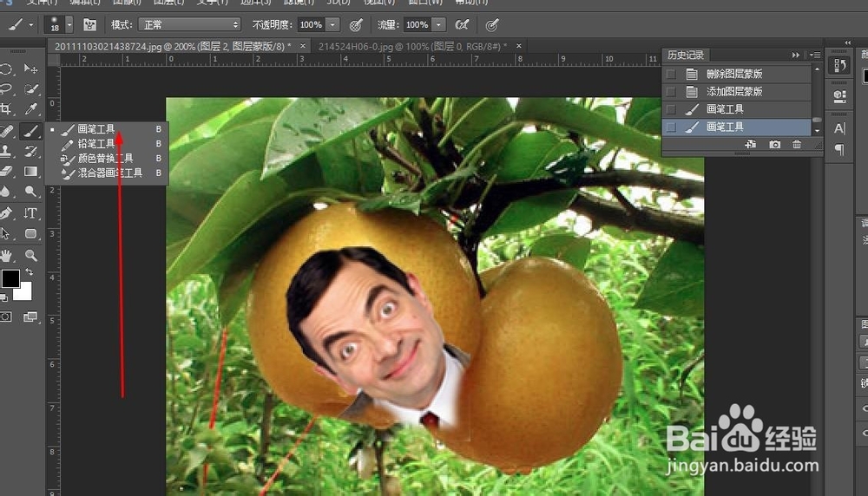
Task: Set history brush source for 添加图层蒙版
Action: (x=671, y=92)
